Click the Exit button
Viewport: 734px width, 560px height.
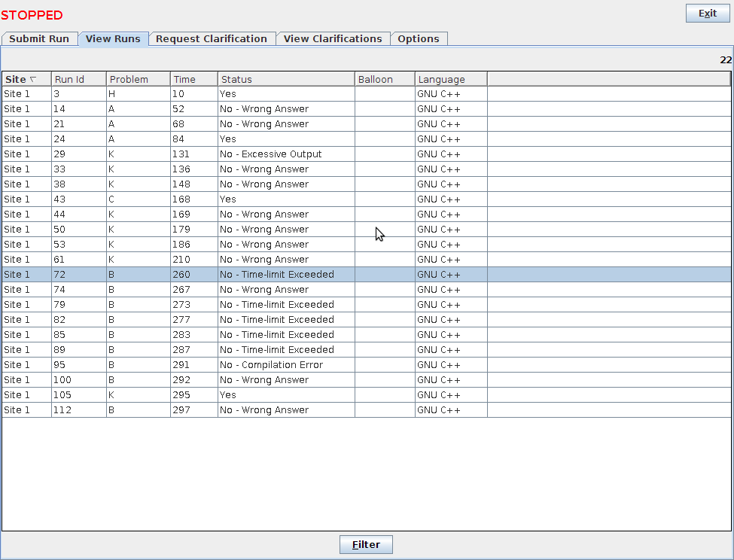click(708, 14)
